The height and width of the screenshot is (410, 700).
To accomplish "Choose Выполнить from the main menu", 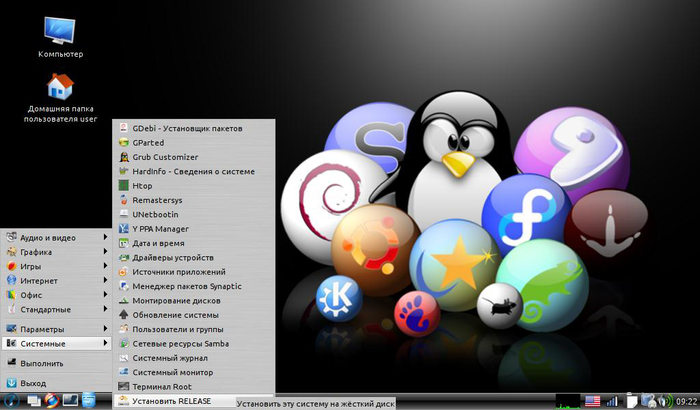I will pos(56,363).
